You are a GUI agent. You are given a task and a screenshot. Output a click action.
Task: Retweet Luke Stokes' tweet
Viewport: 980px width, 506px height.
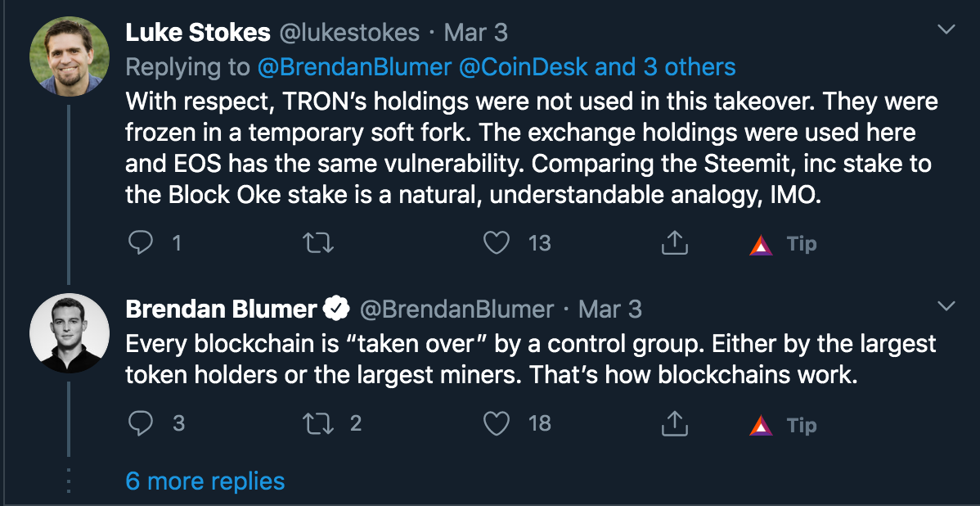(317, 242)
